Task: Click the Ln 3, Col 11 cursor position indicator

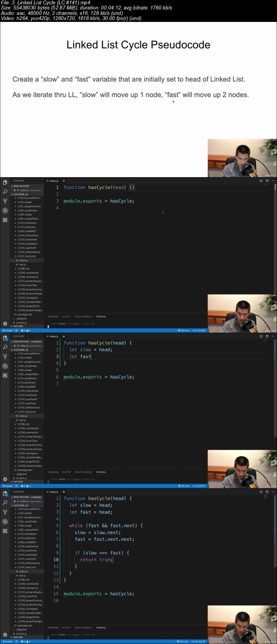Action: pos(199,486)
